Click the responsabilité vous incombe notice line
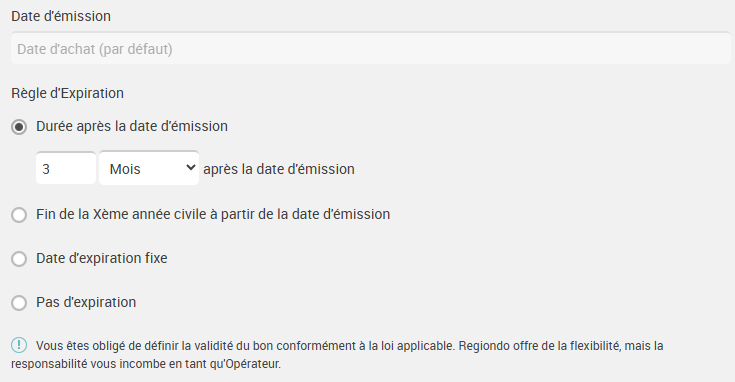Viewport: 735px width, 382px height. point(146,364)
